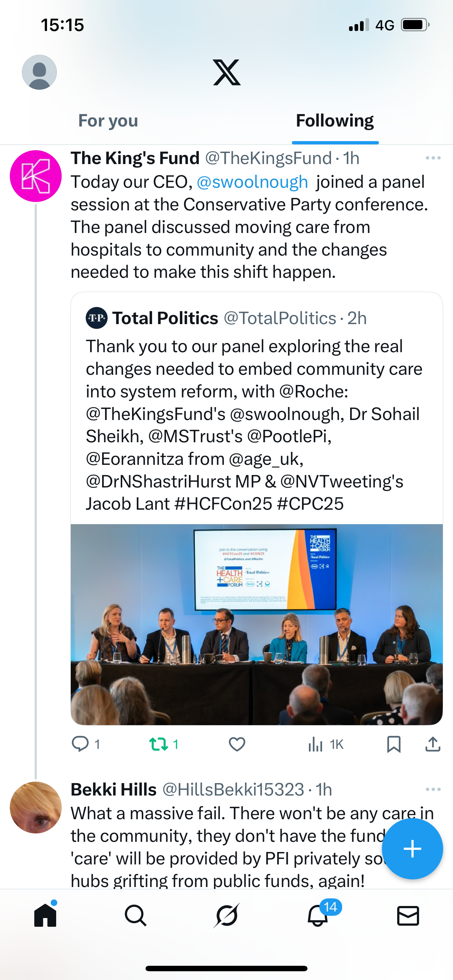Image resolution: width=453 pixels, height=980 pixels.
Task: Reply to The King's Fund post
Action: 80,744
